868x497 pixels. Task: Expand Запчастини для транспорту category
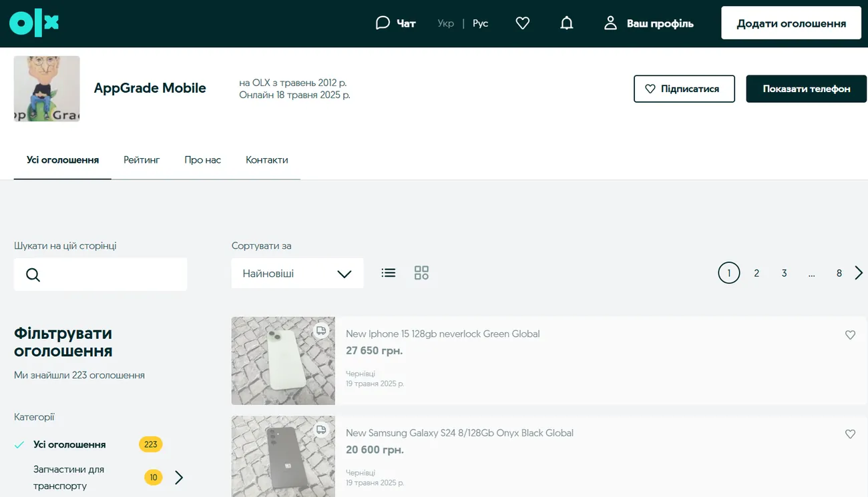pos(179,478)
